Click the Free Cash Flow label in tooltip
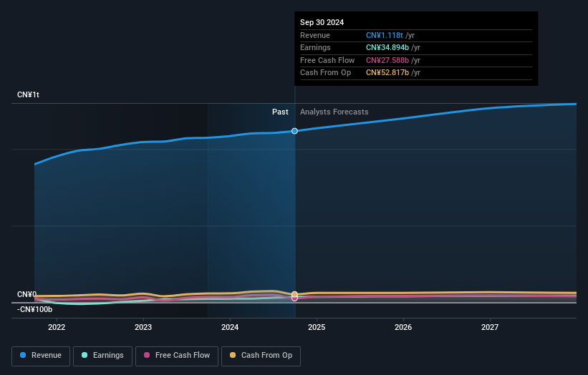Viewport: 588px width, 375px height. 327,60
